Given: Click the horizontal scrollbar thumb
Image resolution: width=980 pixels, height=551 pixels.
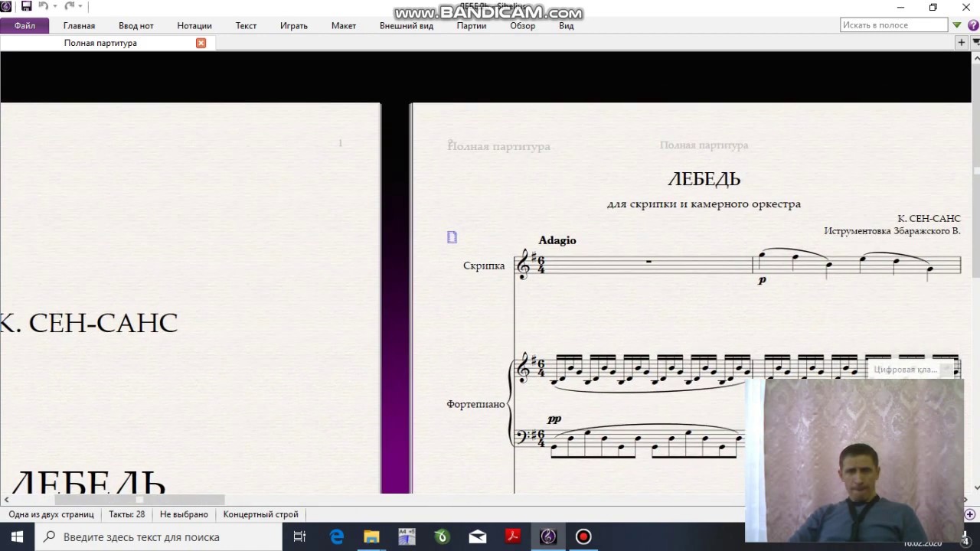Looking at the screenshot, I should pyautogui.click(x=139, y=500).
